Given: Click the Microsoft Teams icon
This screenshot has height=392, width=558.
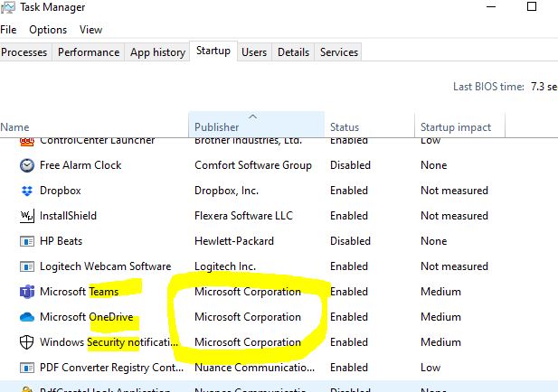Looking at the screenshot, I should click(26, 292).
